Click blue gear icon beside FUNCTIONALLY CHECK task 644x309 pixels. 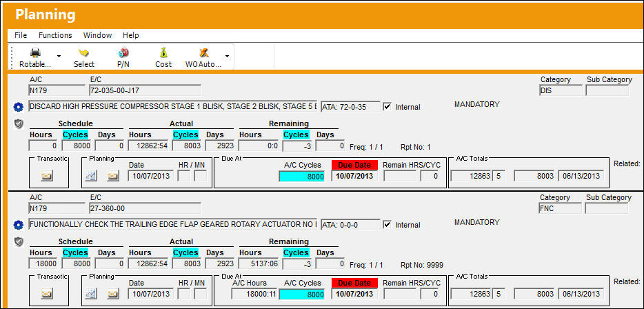18,225
